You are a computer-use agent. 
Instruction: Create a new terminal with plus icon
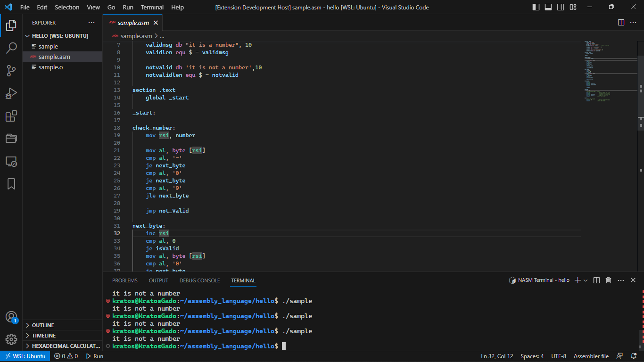tap(578, 280)
